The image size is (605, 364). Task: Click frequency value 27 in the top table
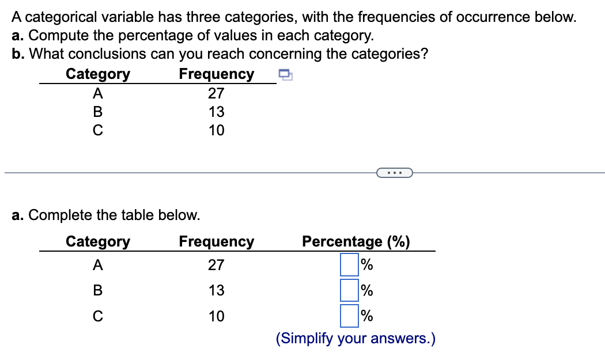(217, 93)
